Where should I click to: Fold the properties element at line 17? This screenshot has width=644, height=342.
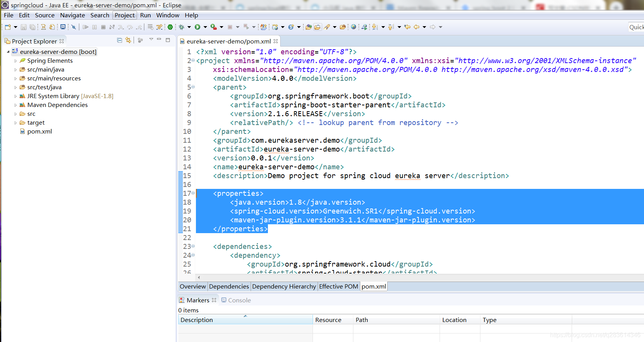click(x=193, y=193)
